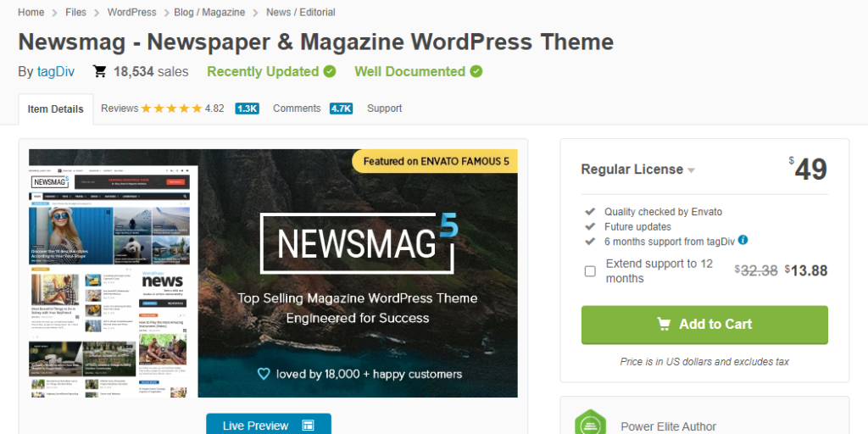The image size is (868, 434).
Task: Click the five-star rating icons
Action: click(x=171, y=108)
